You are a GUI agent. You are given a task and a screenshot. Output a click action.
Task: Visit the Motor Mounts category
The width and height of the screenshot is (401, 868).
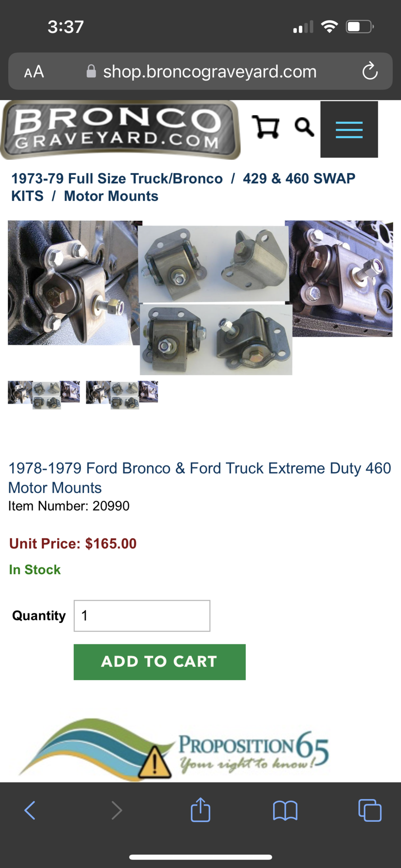[x=110, y=196]
